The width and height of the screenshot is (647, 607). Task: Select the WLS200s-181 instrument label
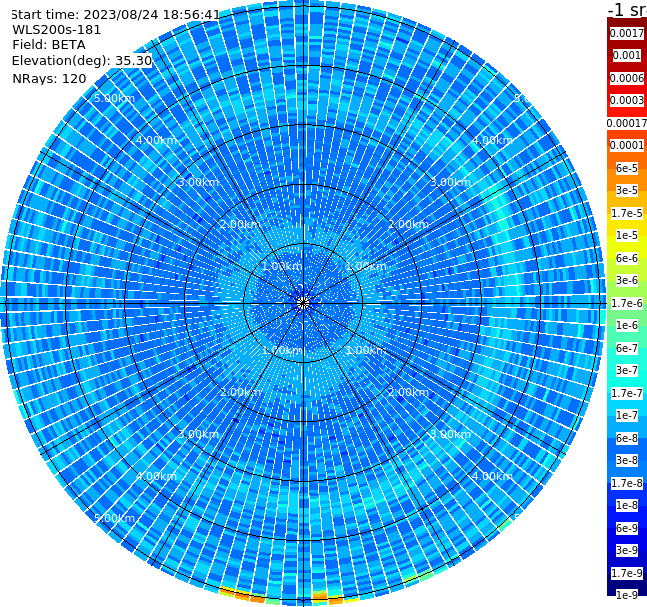[x=57, y=30]
